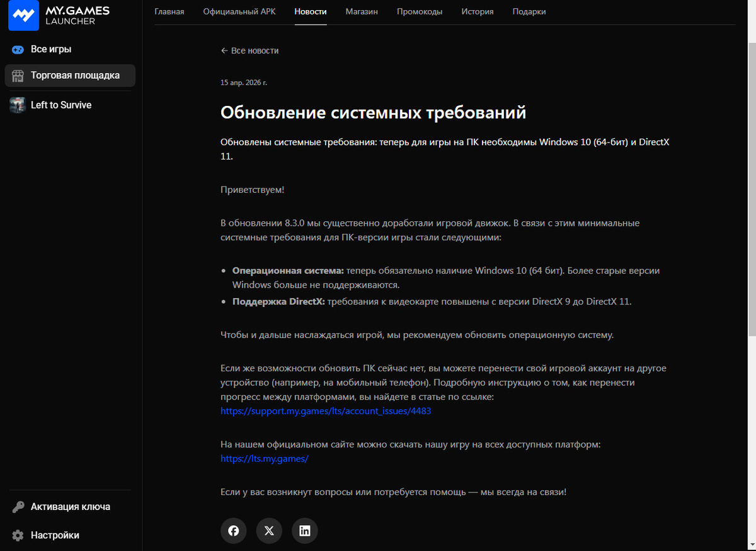Go back via Все новости link

(249, 50)
